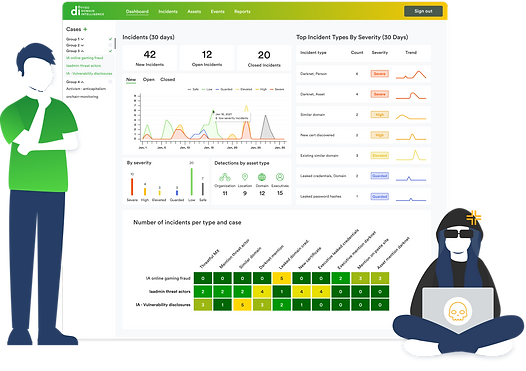
Task: Click the 20 Closed Incidents card
Action: pyautogui.click(x=264, y=58)
